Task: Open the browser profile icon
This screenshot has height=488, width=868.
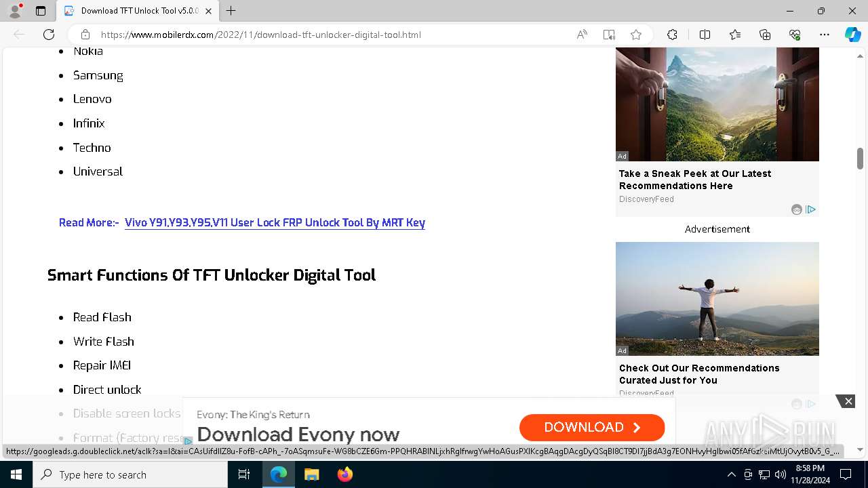Action: (15, 11)
